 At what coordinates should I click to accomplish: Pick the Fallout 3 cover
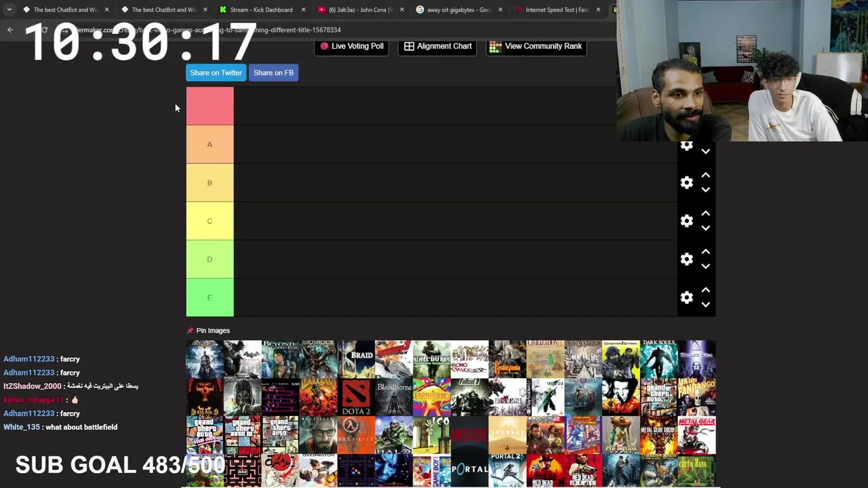pyautogui.click(x=470, y=397)
